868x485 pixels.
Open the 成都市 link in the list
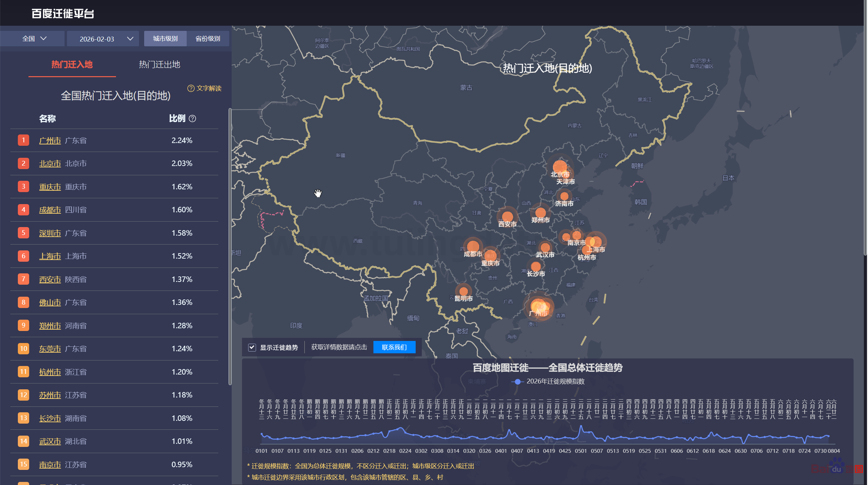pos(50,210)
